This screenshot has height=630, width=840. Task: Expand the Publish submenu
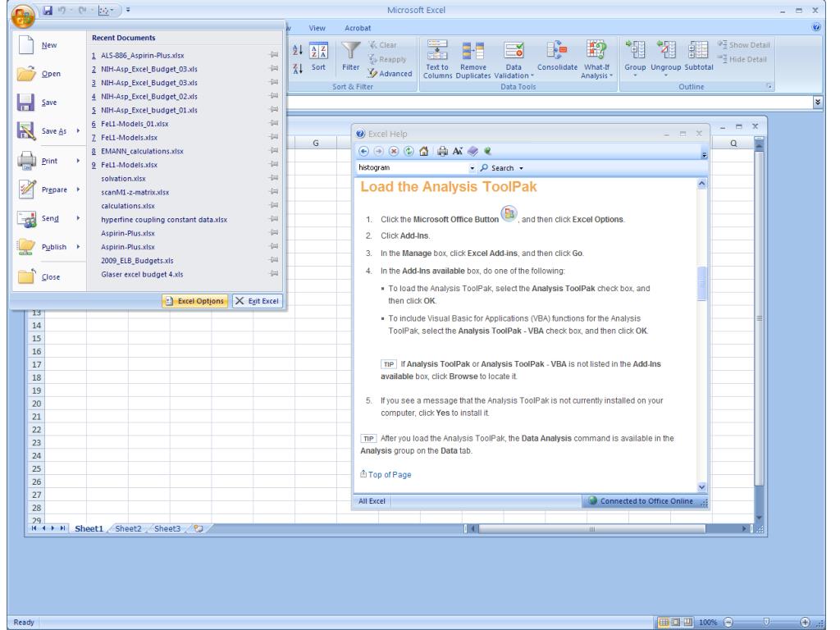pos(78,247)
